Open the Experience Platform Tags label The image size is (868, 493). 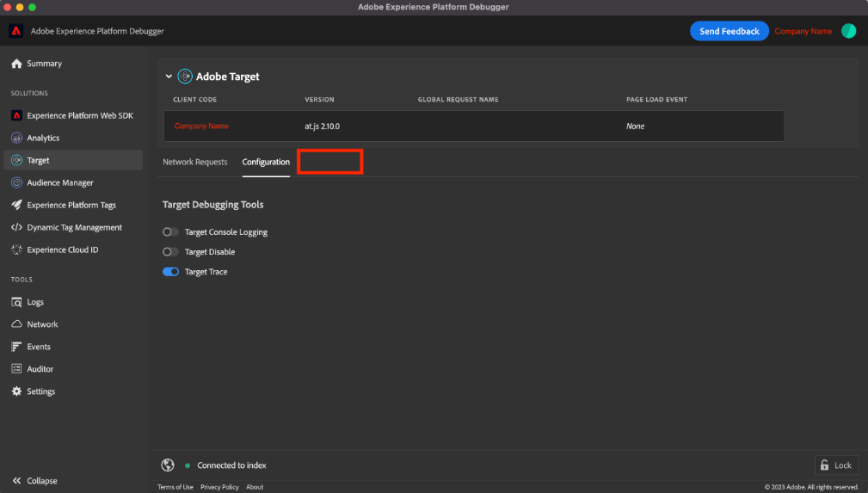tap(71, 205)
